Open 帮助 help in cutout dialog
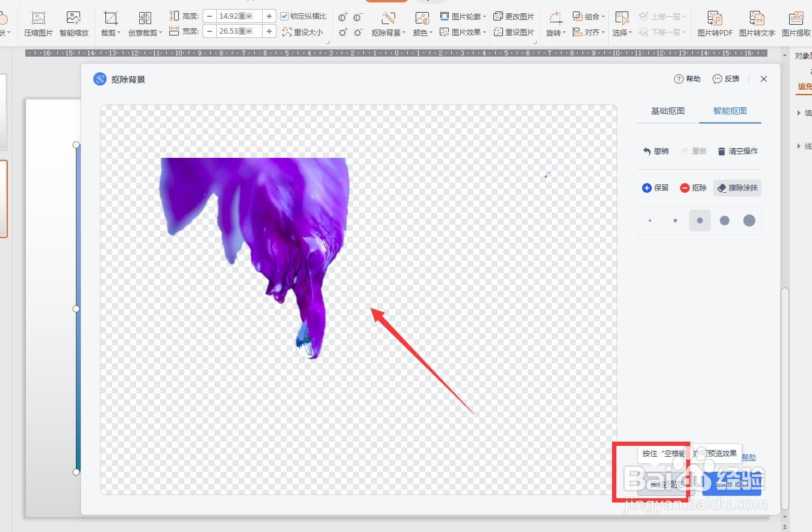Screen dimensions: 812x532 tap(687, 79)
